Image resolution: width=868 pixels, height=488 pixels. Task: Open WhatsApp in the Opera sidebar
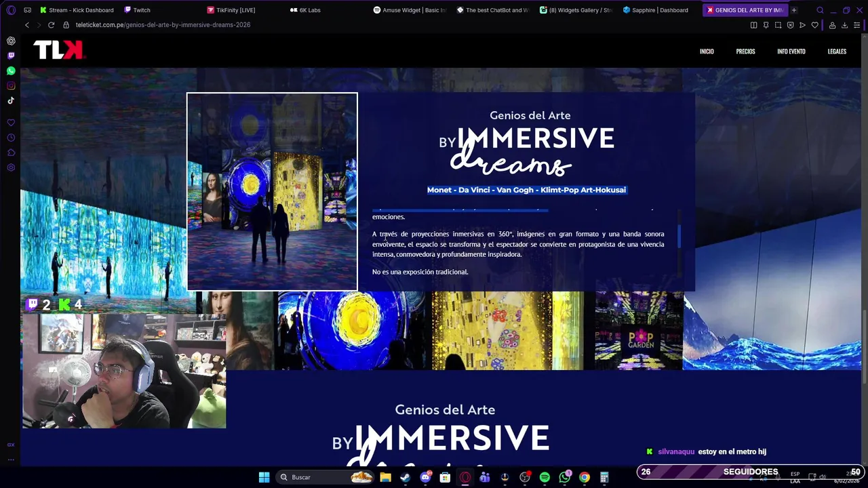pos(11,70)
